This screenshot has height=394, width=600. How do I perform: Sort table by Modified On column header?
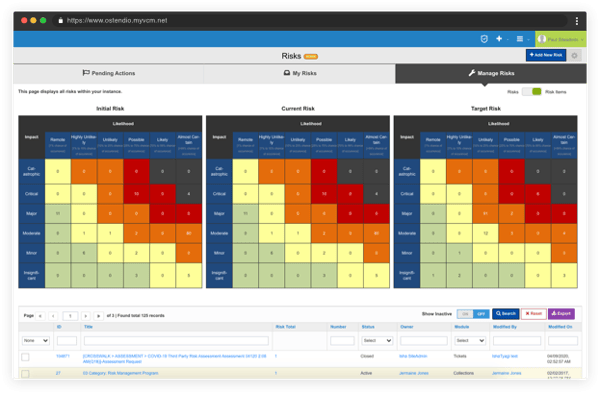click(x=560, y=327)
